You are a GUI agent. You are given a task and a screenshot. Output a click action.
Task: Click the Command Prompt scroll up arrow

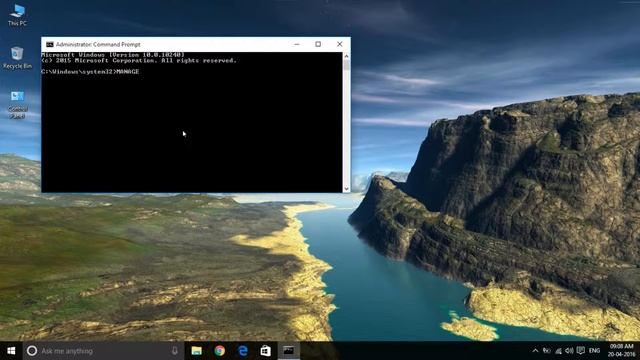(347, 56)
